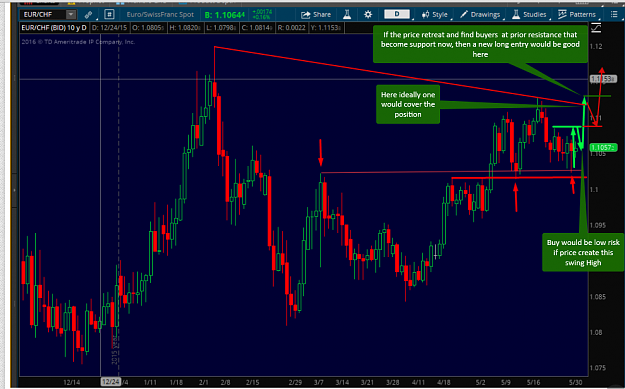The image size is (625, 389).
Task: Open the EUR/CHF symbol dropdown arrow
Action: (x=71, y=15)
